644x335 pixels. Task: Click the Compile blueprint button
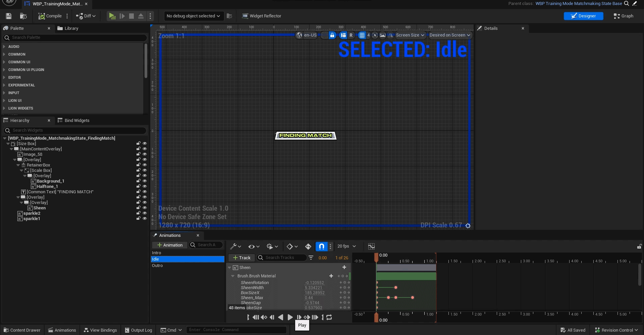50,16
